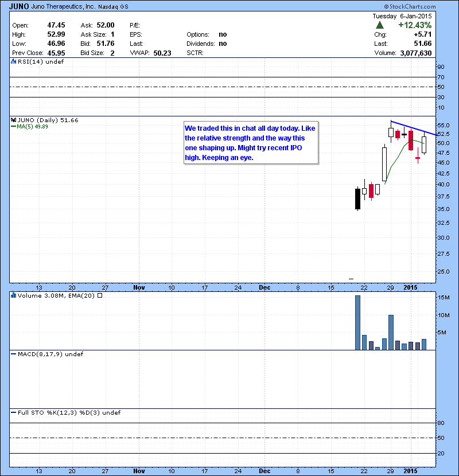459x476 pixels.
Task: Toggle the EMA(20) legend square
Action: (x=100, y=295)
